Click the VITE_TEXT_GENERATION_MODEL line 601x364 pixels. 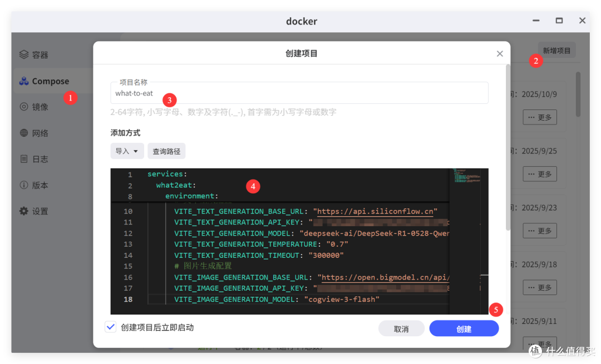(x=311, y=233)
